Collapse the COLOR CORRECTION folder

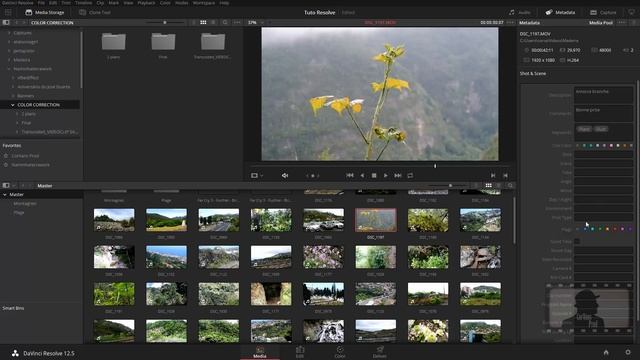click(x=13, y=105)
